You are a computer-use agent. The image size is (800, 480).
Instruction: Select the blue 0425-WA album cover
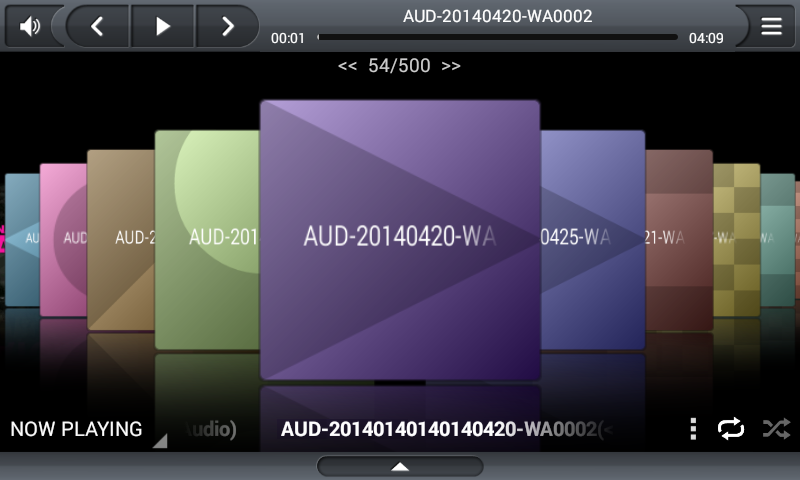coord(593,240)
